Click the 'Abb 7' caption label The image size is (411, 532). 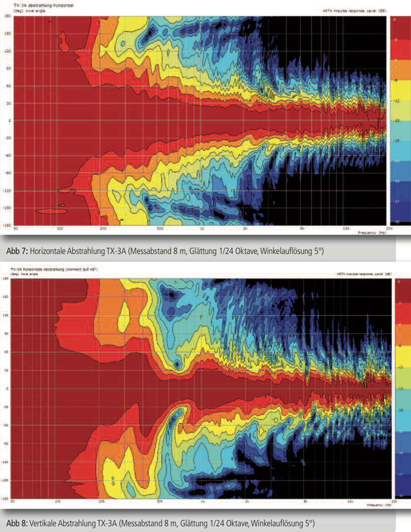pos(17,251)
